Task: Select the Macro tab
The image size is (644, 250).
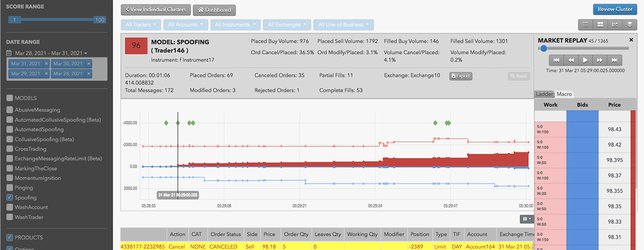Action: tap(565, 94)
